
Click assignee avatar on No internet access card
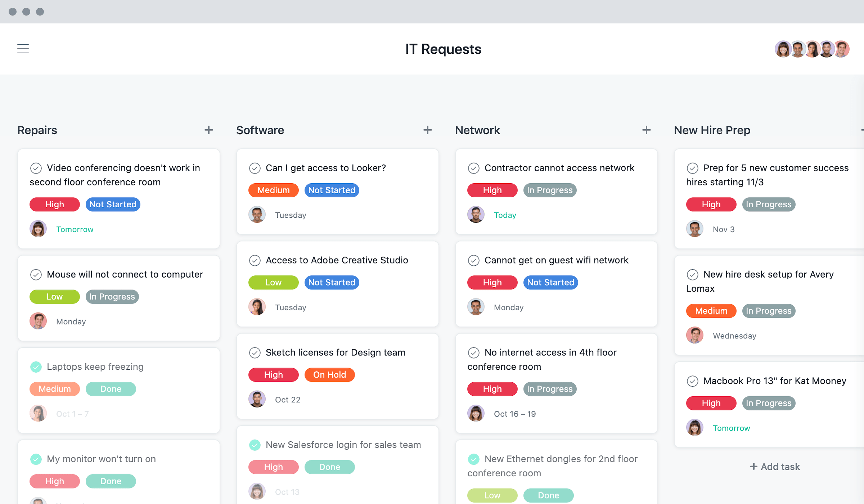tap(476, 413)
